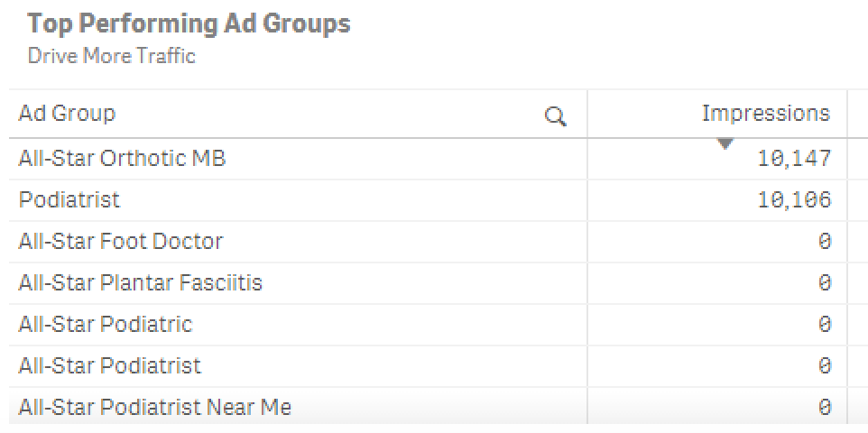The height and width of the screenshot is (433, 868).
Task: Click All-Star Podiatrist Near Me row
Action: (x=154, y=408)
